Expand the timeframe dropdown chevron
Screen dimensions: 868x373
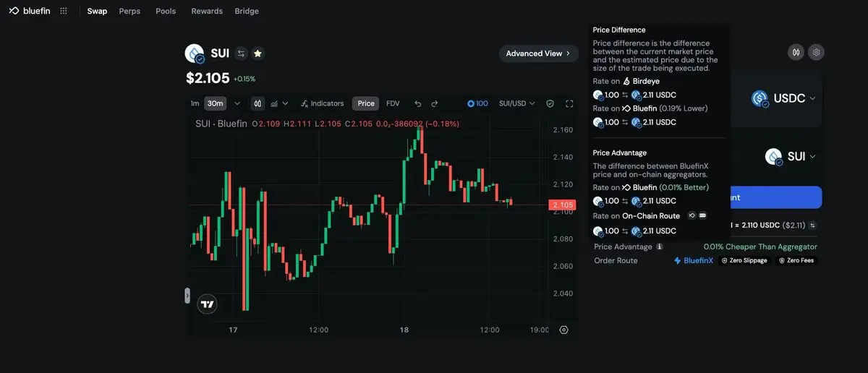[x=237, y=103]
